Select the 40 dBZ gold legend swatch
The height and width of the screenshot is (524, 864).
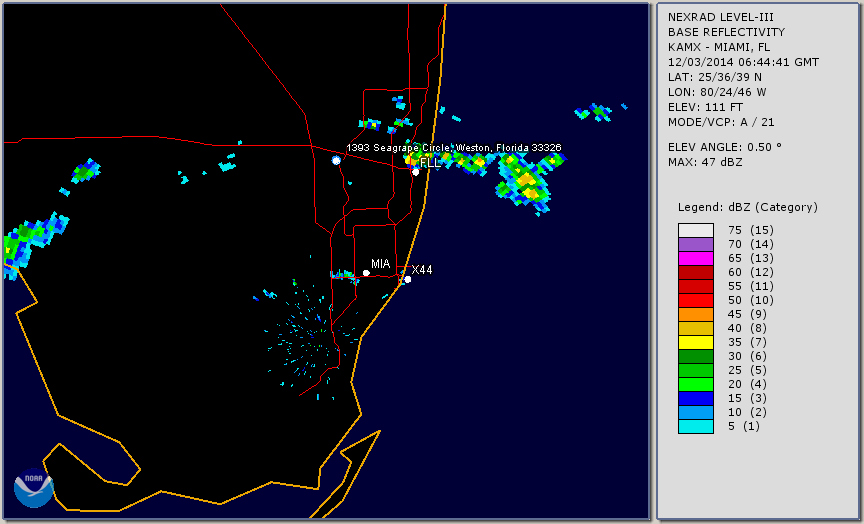696,328
